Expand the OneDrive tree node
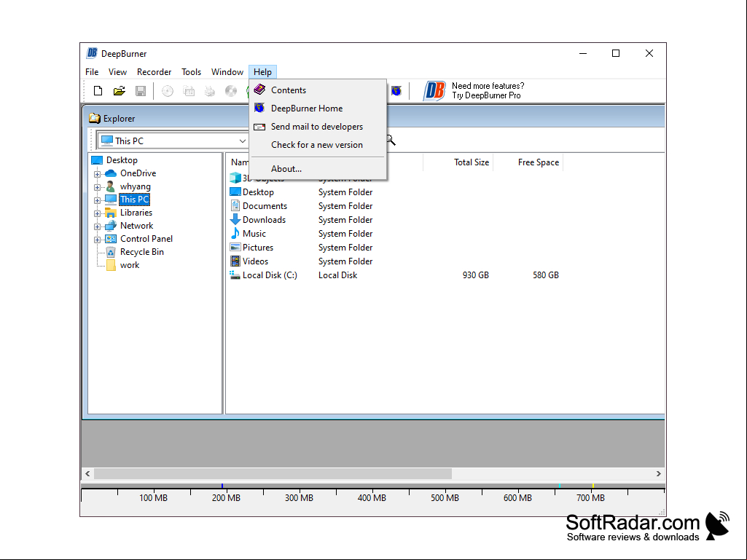The image size is (747, 560). (x=97, y=174)
